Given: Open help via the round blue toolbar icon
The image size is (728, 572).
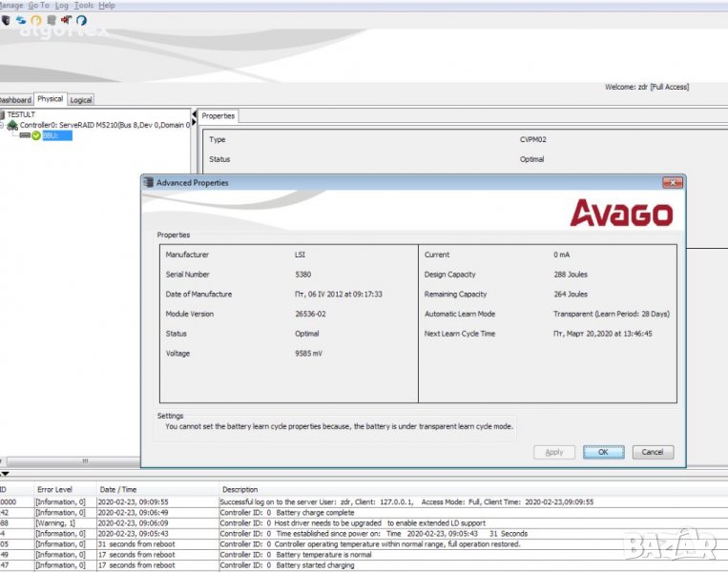Looking at the screenshot, I should click(81, 19).
